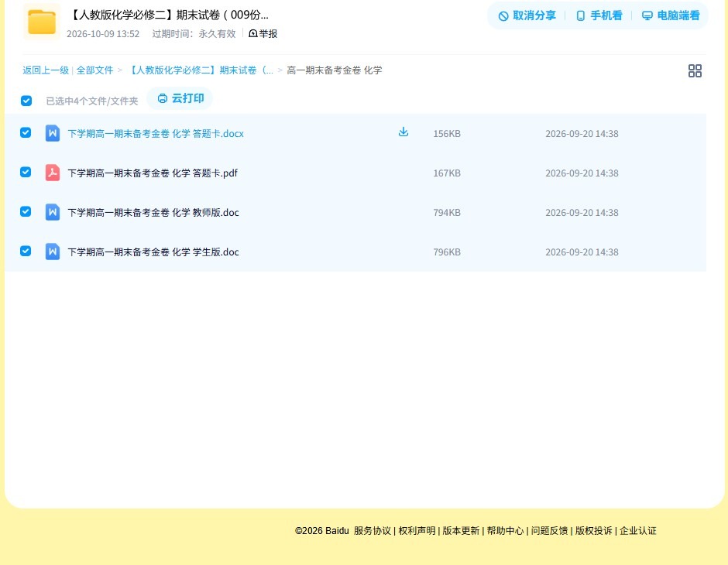Click the share date 2026-10-09 13:52

(x=103, y=34)
